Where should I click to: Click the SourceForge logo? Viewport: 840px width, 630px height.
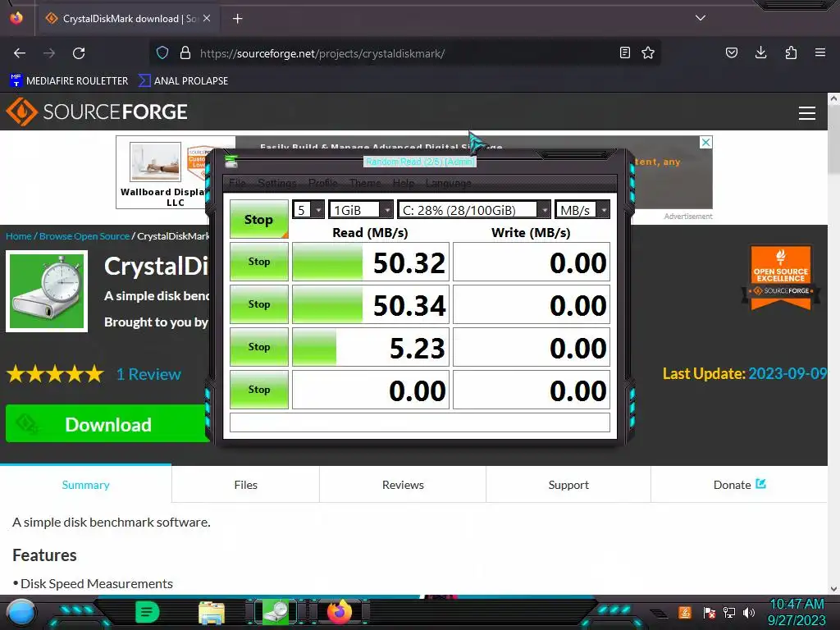(x=97, y=112)
